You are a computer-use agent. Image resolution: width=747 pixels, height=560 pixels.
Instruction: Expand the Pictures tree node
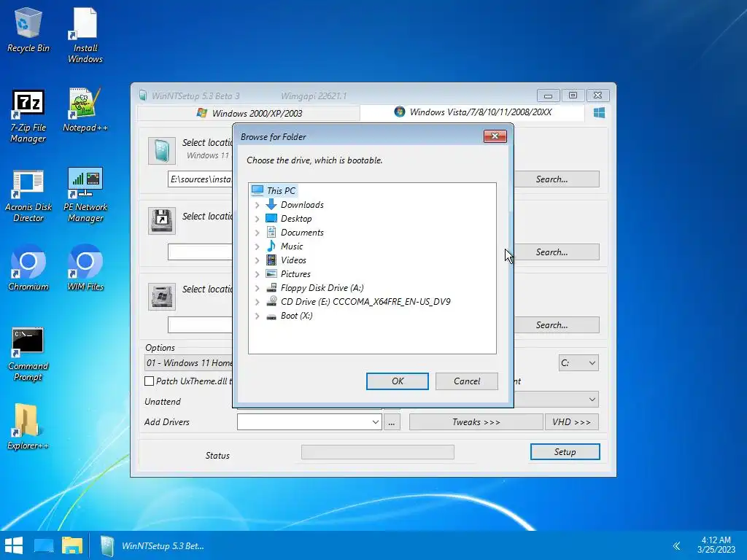tap(258, 274)
